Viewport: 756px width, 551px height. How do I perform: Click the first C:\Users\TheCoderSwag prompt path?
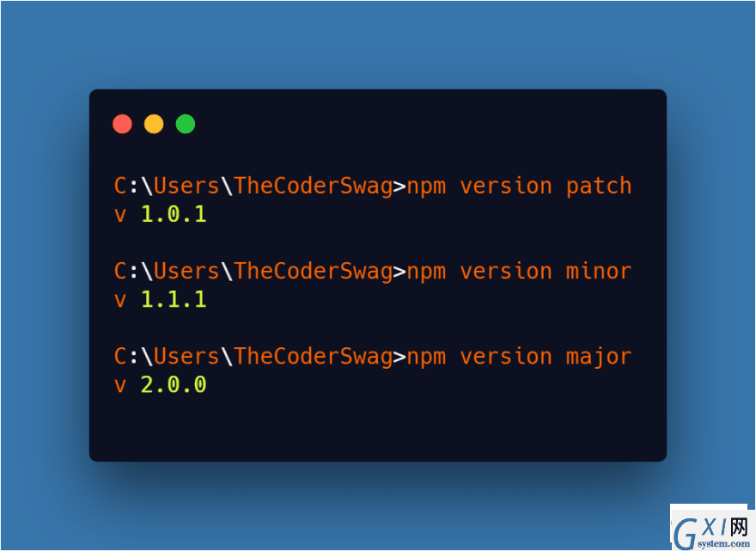pyautogui.click(x=253, y=187)
